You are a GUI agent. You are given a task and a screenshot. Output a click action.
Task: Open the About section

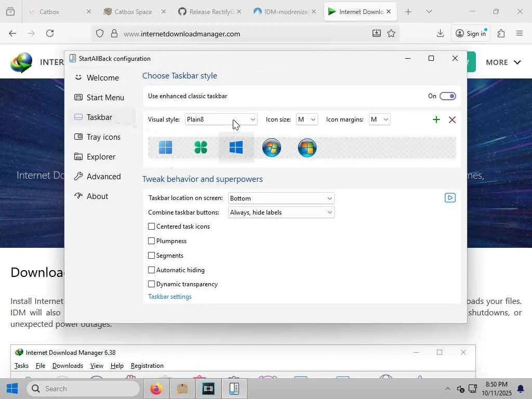pos(101,196)
